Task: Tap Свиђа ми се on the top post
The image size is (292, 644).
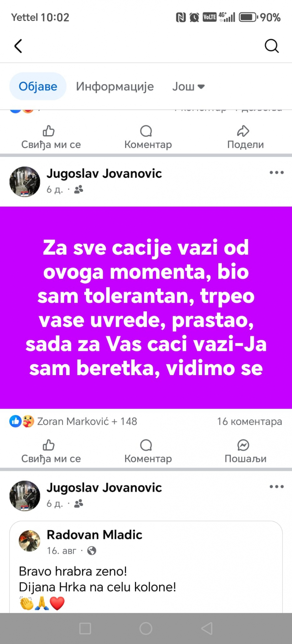Action: (x=51, y=137)
